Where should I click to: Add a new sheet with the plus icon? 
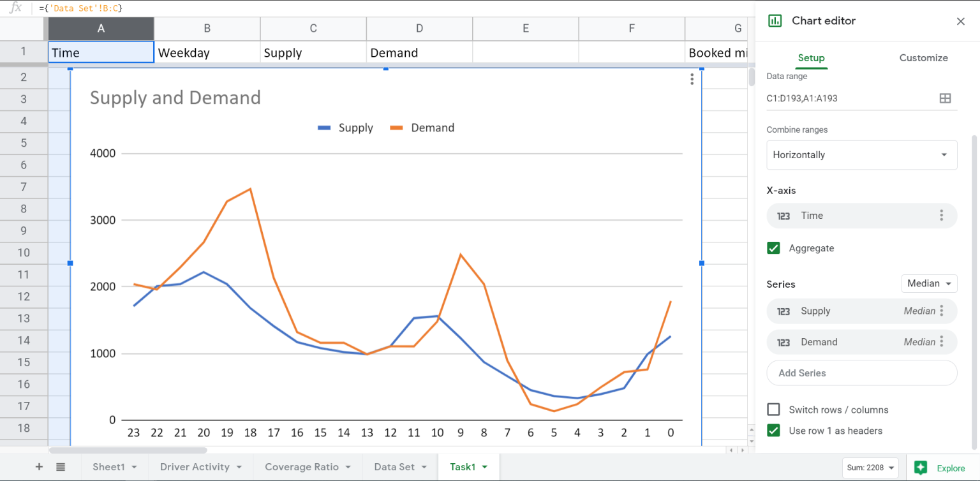38,467
